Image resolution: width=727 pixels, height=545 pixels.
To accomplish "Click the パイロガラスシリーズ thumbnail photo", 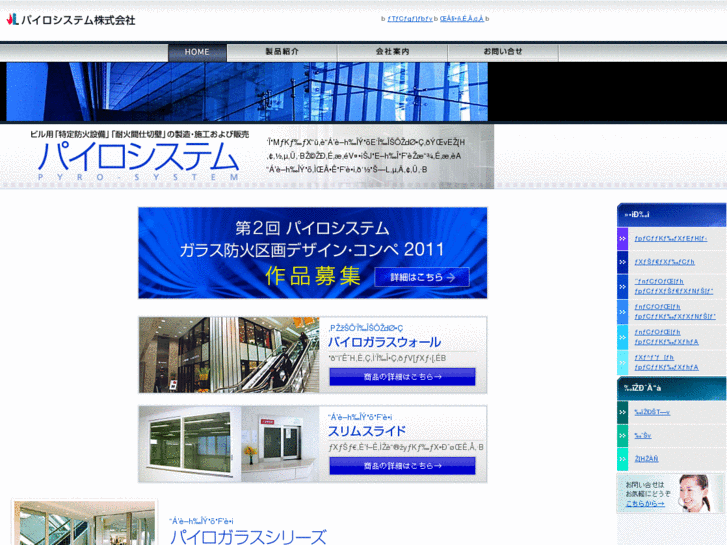I will (84, 523).
